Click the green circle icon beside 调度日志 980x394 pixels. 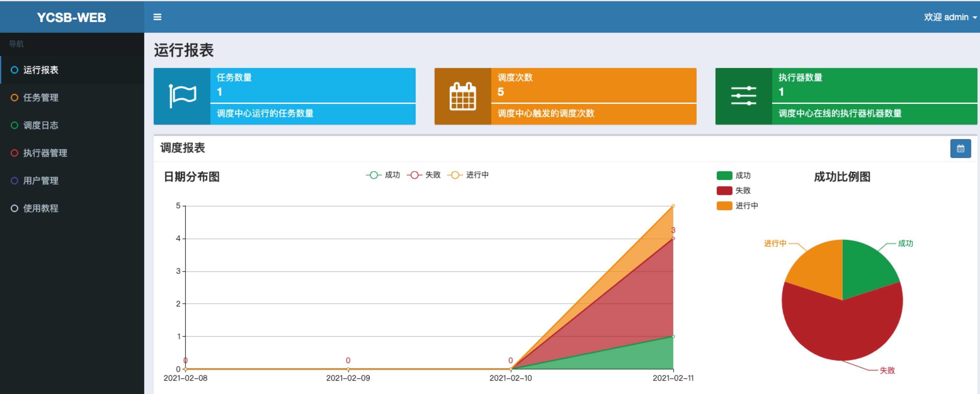14,126
